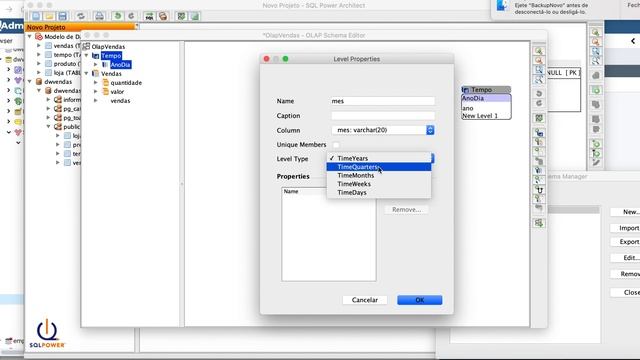The width and height of the screenshot is (640, 360).
Task: Select New Level 1 on the canvas
Action: coord(480,116)
